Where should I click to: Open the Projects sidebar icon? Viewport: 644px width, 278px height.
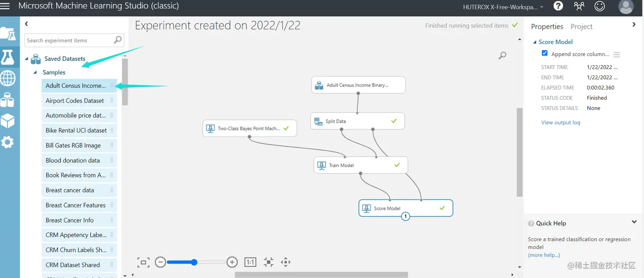click(8, 33)
